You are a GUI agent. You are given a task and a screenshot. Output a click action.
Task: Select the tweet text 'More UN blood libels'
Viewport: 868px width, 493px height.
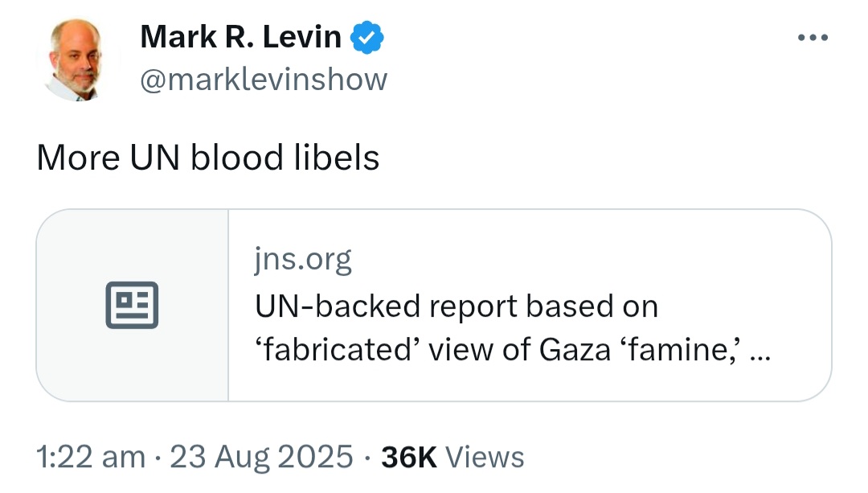click(208, 158)
